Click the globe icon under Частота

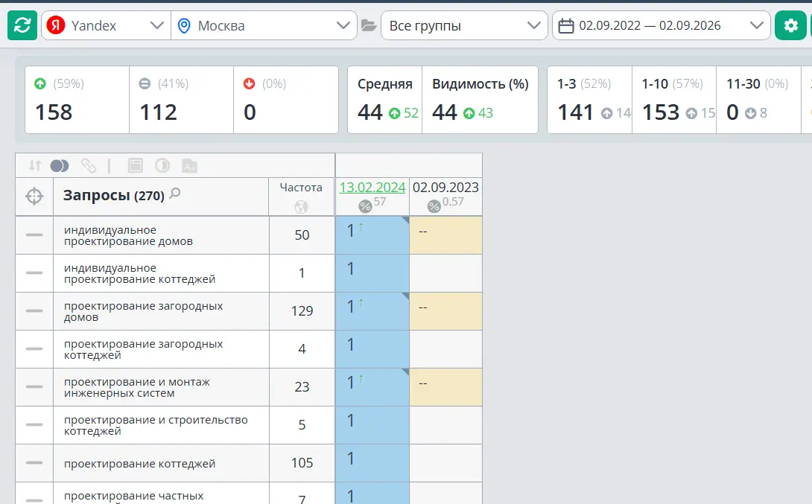click(301, 206)
